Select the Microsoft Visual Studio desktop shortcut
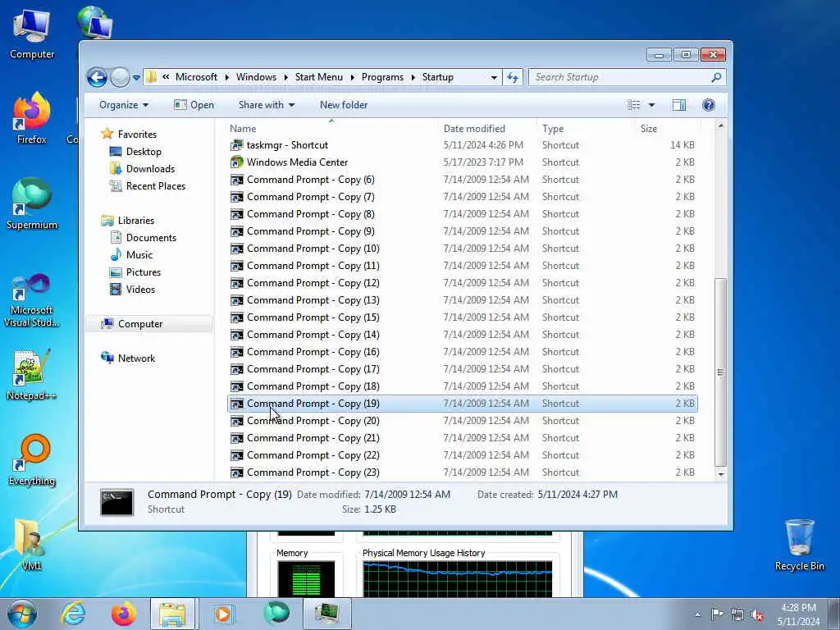The width and height of the screenshot is (840, 630). (32, 300)
